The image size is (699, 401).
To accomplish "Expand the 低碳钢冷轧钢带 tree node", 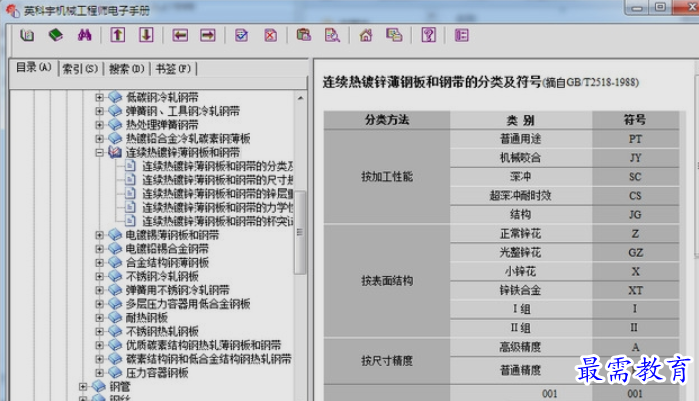I will click(x=99, y=97).
